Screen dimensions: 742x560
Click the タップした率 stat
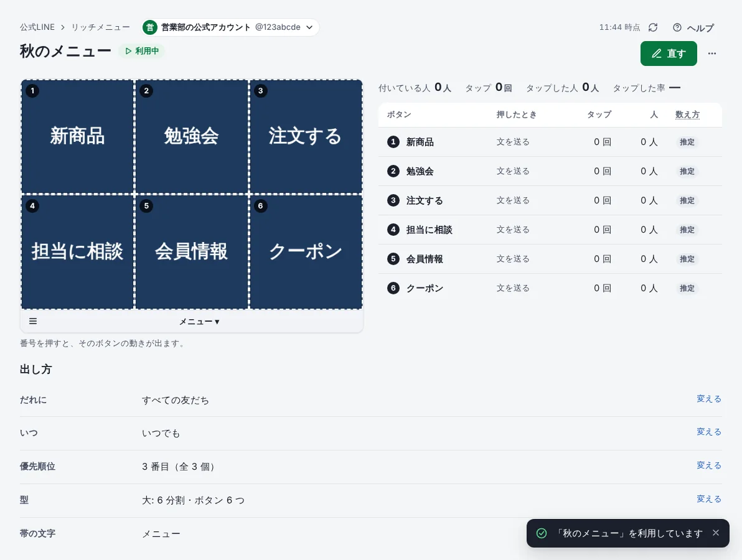[647, 88]
